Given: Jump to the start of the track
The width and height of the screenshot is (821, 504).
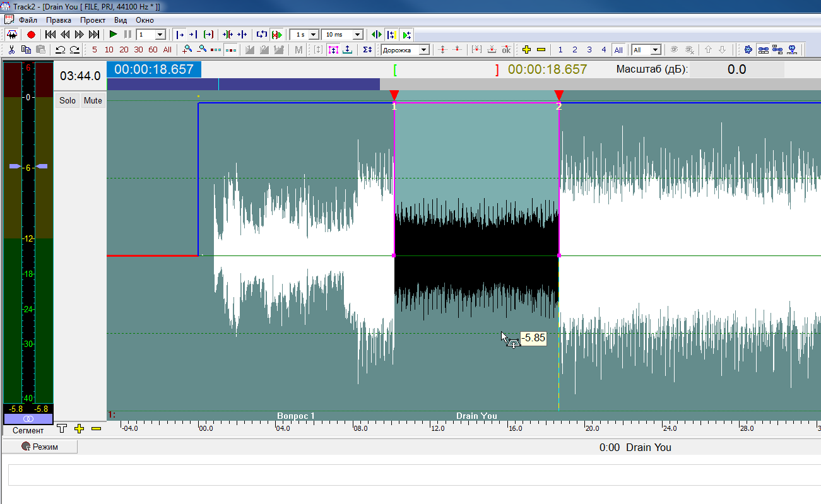Looking at the screenshot, I should coord(50,35).
